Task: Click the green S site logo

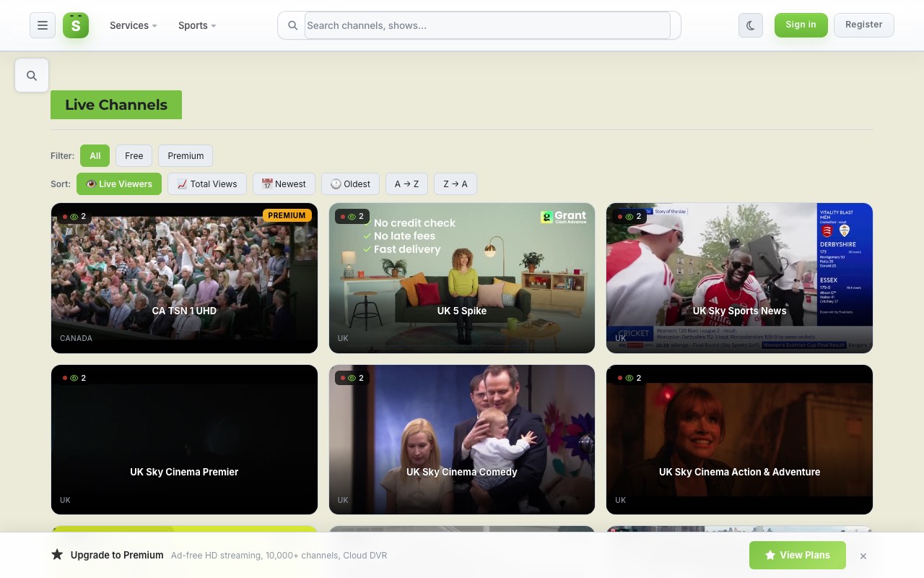Action: point(76,25)
